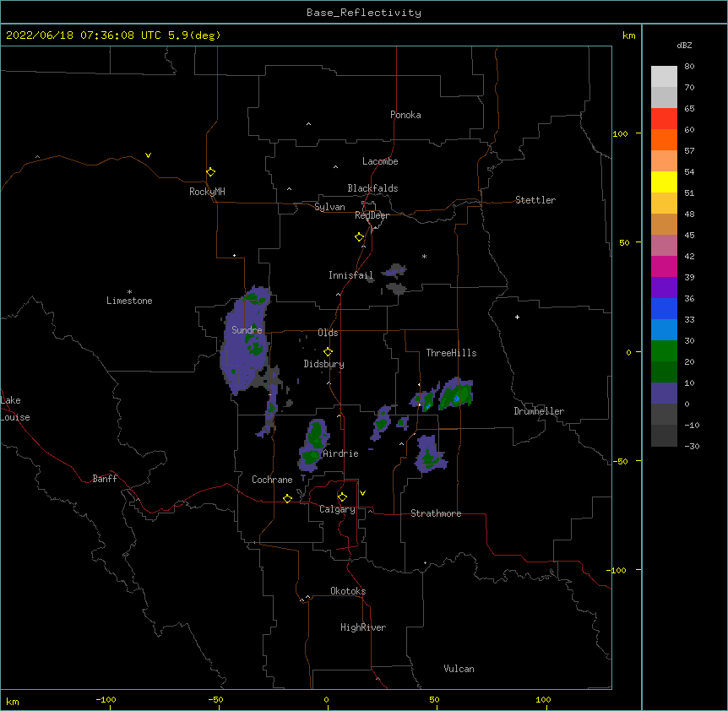Click the Calgary city label
Viewport: 728px width, 711px height.
[337, 509]
